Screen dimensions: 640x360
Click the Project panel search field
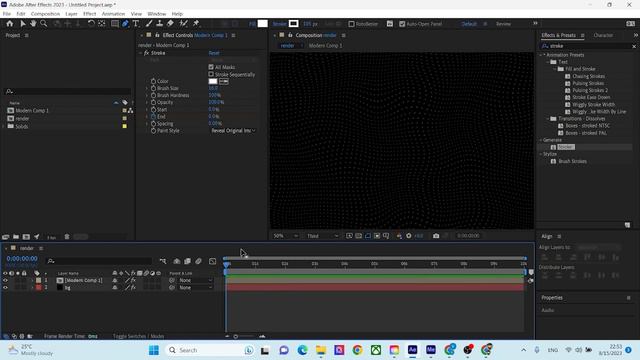pyautogui.click(x=68, y=91)
